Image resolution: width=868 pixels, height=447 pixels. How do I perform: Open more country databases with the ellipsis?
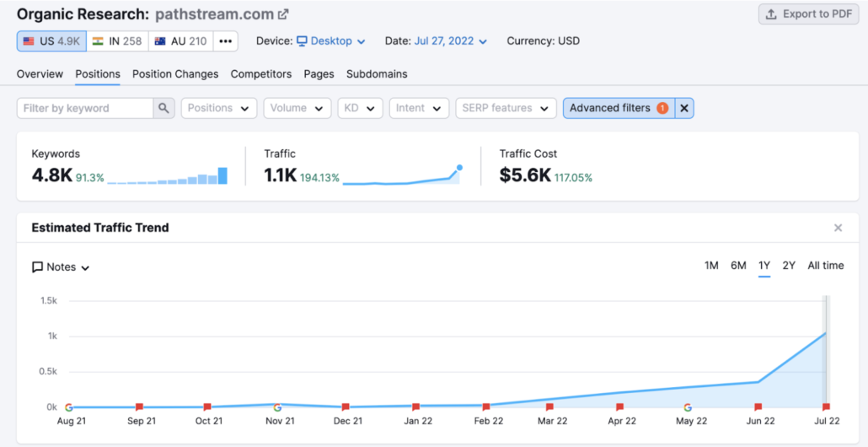[225, 41]
